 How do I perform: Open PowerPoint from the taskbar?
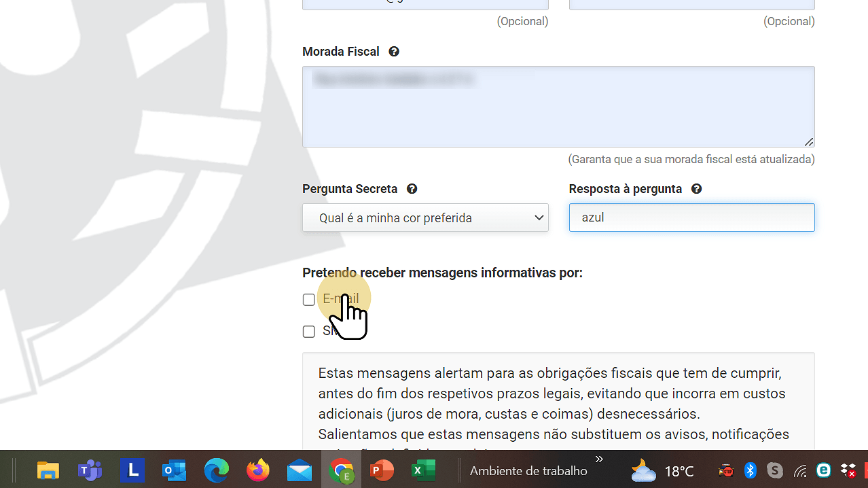pyautogui.click(x=382, y=470)
